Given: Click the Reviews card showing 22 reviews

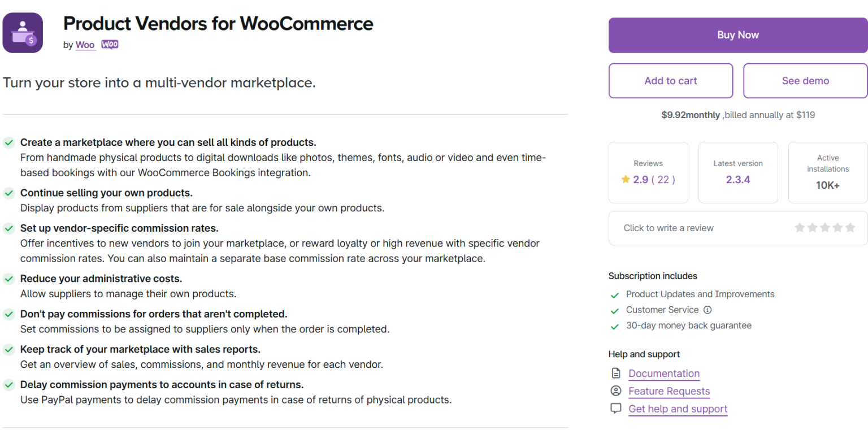Looking at the screenshot, I should tap(648, 172).
